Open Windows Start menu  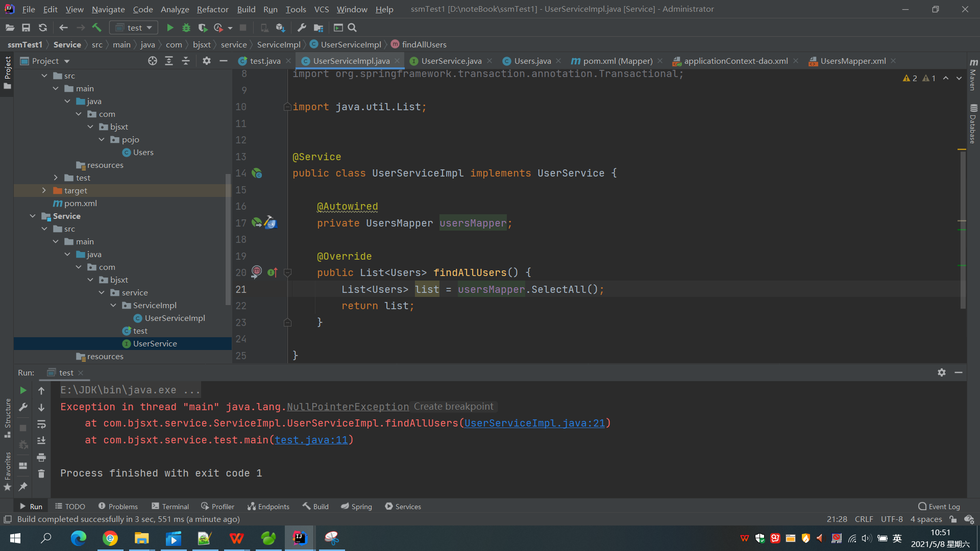pos(15,538)
